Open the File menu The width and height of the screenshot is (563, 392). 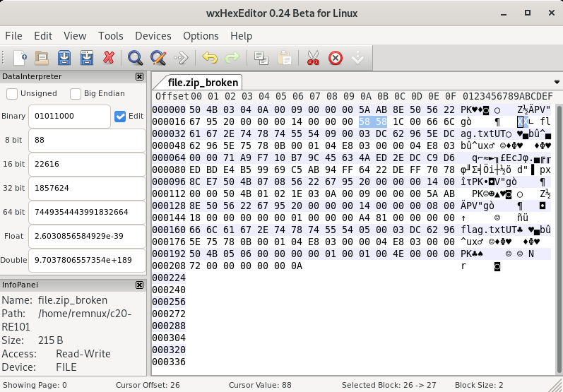pos(13,36)
